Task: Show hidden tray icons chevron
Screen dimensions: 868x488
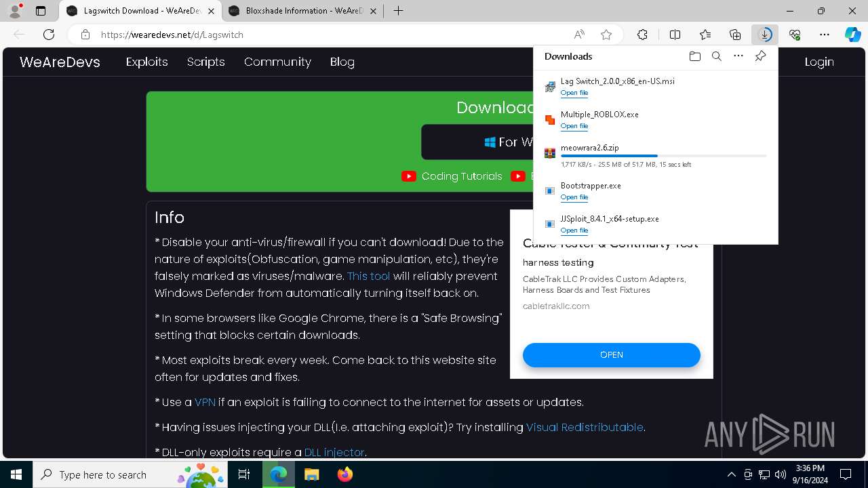Action: [731, 474]
